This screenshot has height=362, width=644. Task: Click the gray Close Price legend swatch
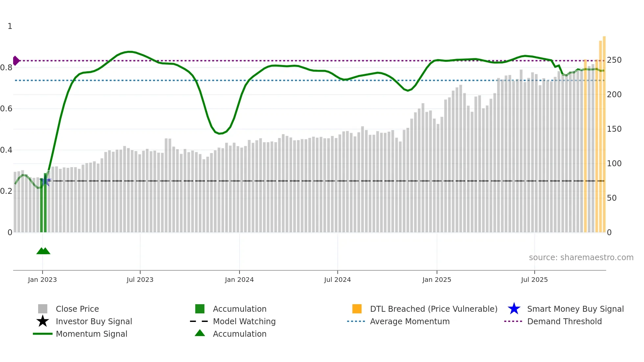point(43,309)
